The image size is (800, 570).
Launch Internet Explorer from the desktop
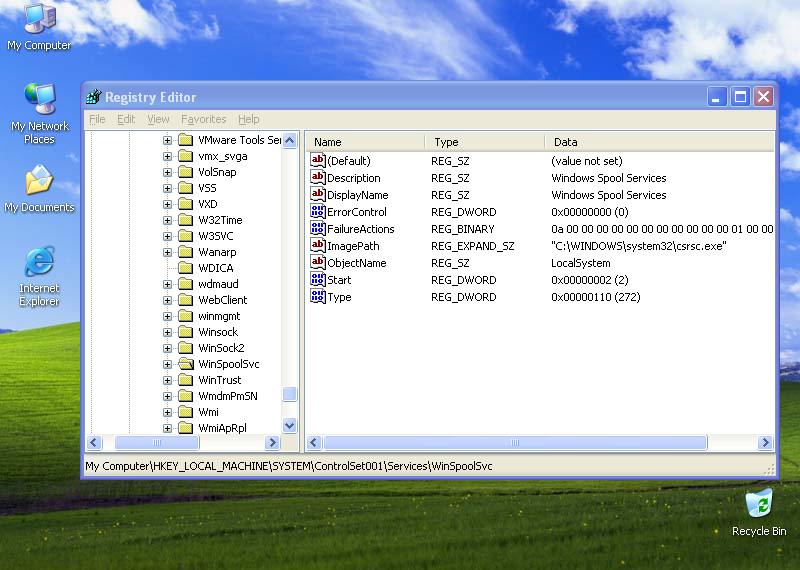pyautogui.click(x=39, y=276)
